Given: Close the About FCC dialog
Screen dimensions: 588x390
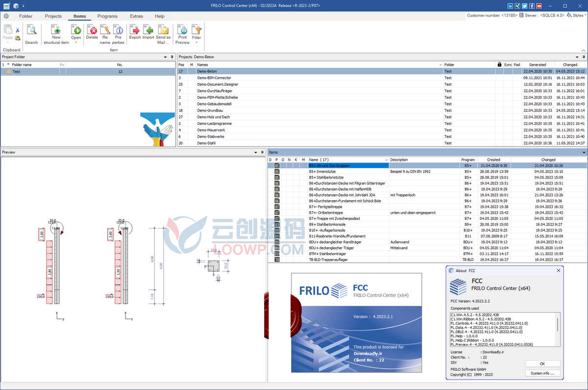Looking at the screenshot, I should click(558, 270).
